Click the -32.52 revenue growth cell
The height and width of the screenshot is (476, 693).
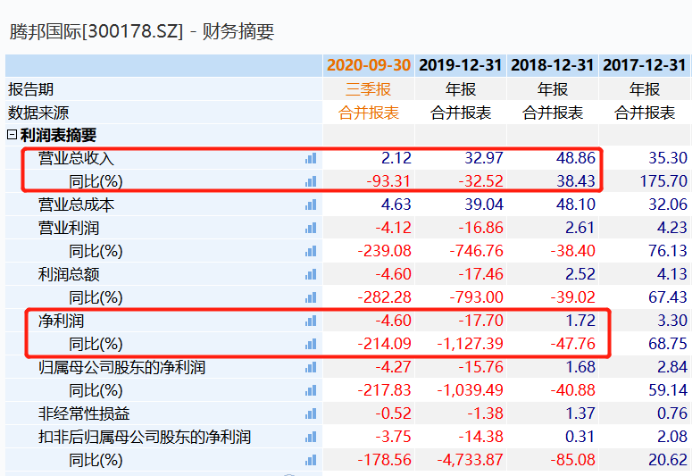tap(481, 181)
